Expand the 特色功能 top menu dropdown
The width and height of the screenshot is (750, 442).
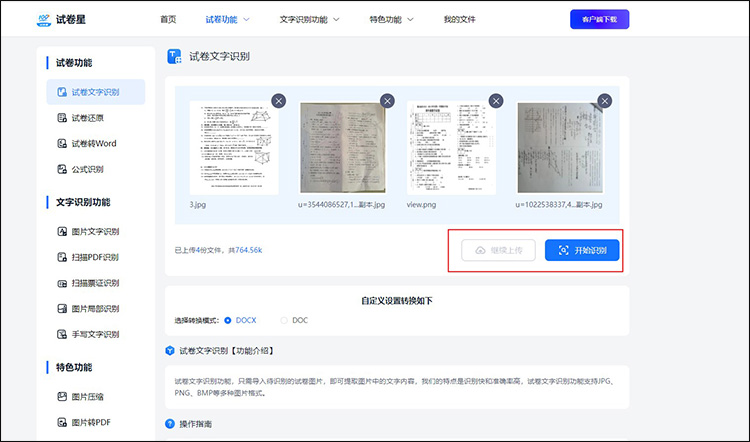click(410, 20)
